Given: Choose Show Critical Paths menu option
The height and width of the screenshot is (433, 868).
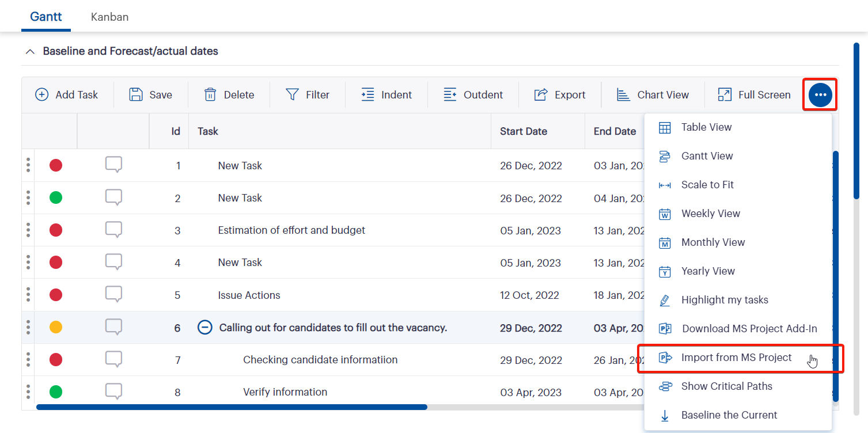Looking at the screenshot, I should (726, 386).
